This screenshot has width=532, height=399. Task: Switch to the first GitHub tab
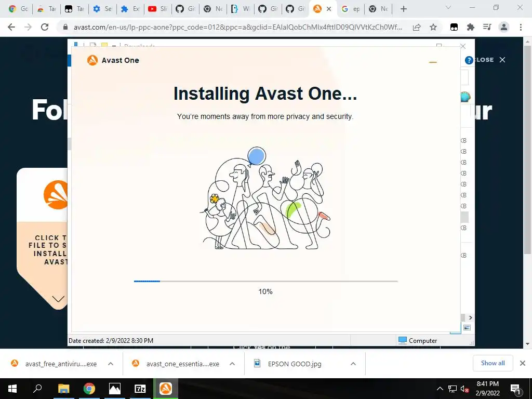185,9
